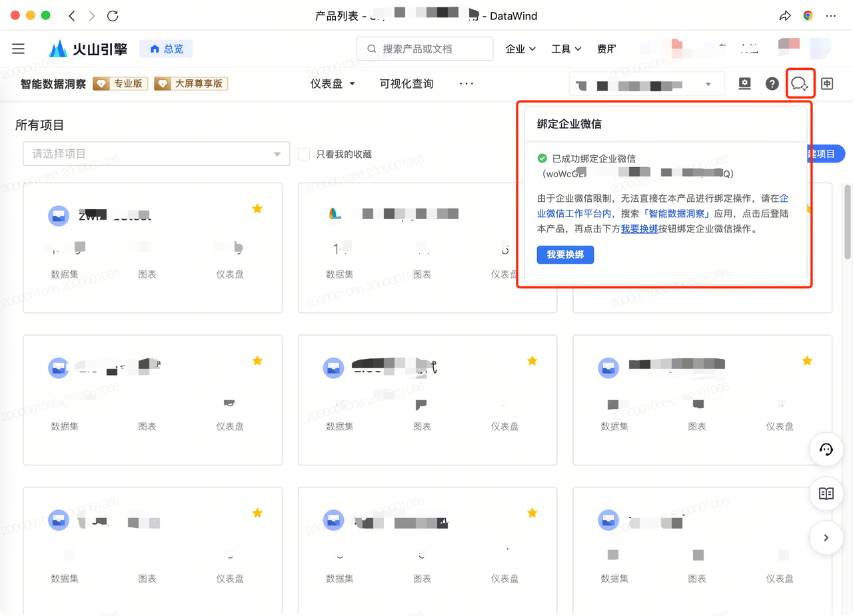Open the 仪表盘 dropdown menu

tap(333, 84)
